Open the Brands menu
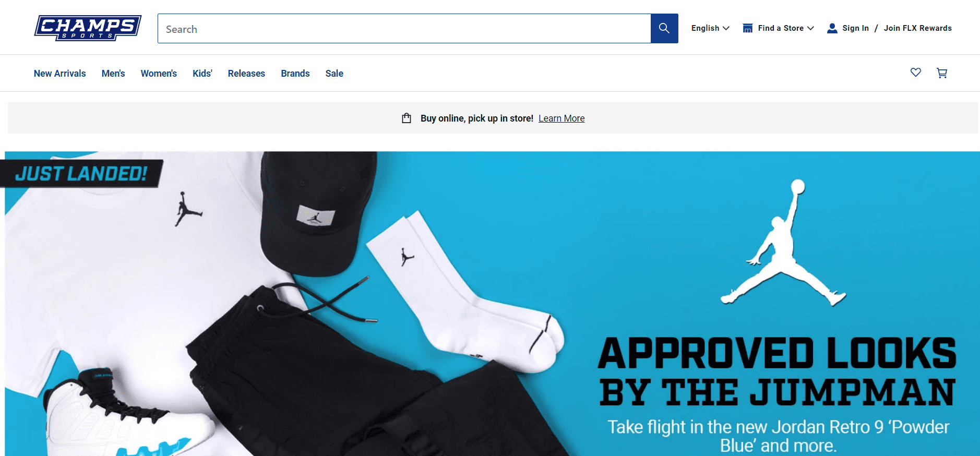 (295, 74)
